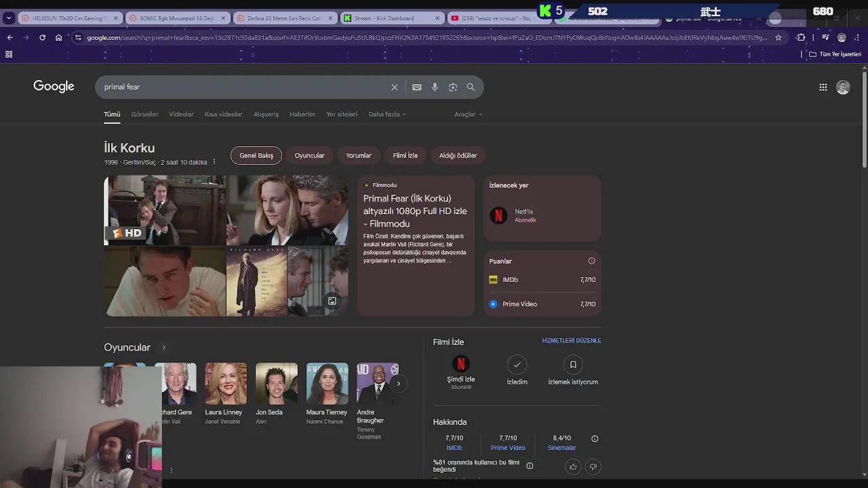This screenshot has width=868, height=488.
Task: Click the Google logo
Action: (54, 86)
